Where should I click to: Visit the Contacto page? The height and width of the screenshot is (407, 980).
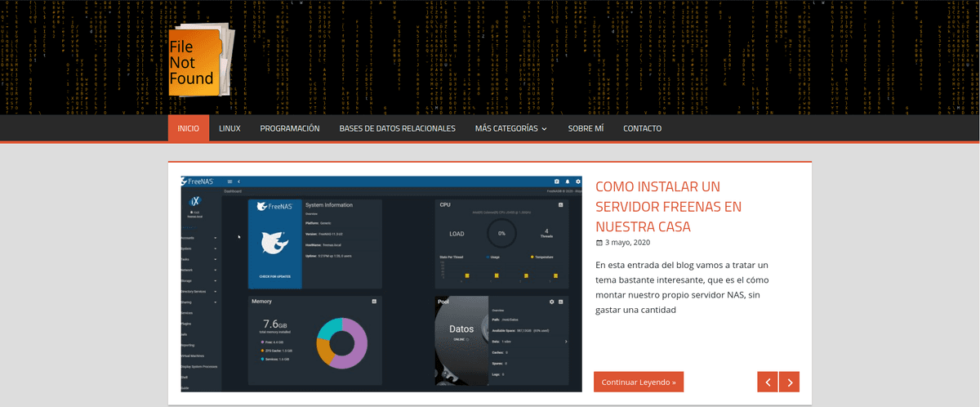642,128
